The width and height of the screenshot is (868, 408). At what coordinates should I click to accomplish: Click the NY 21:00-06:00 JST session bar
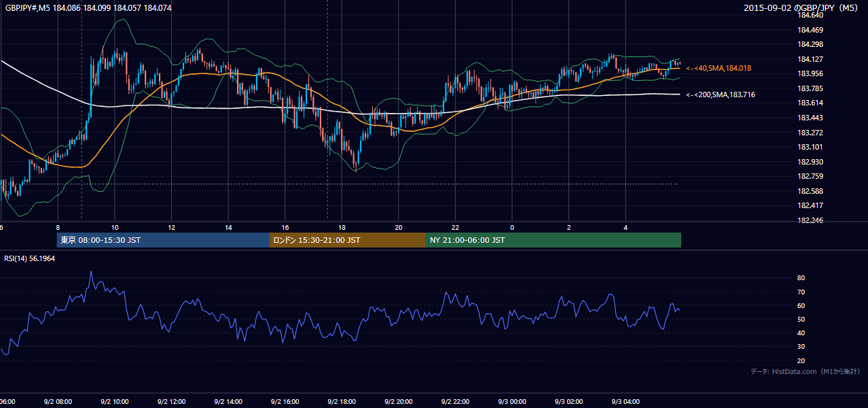tap(554, 240)
